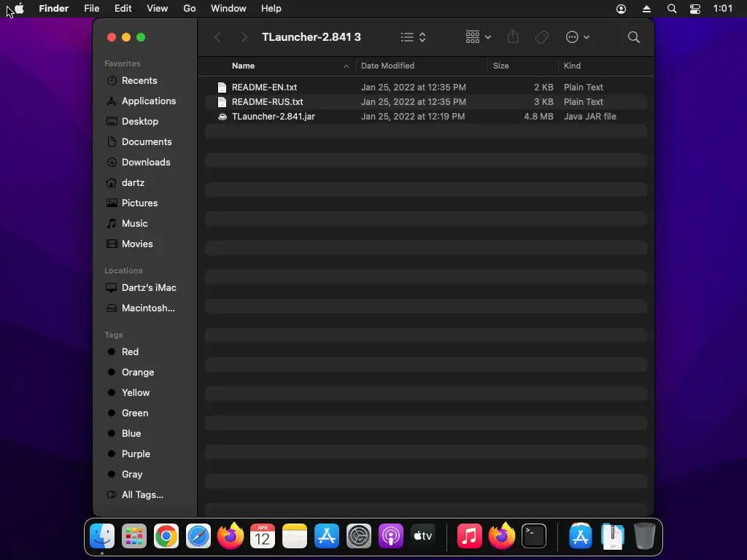Launch Terminal from the Dock
Screen dimensions: 747x560
pos(534,536)
